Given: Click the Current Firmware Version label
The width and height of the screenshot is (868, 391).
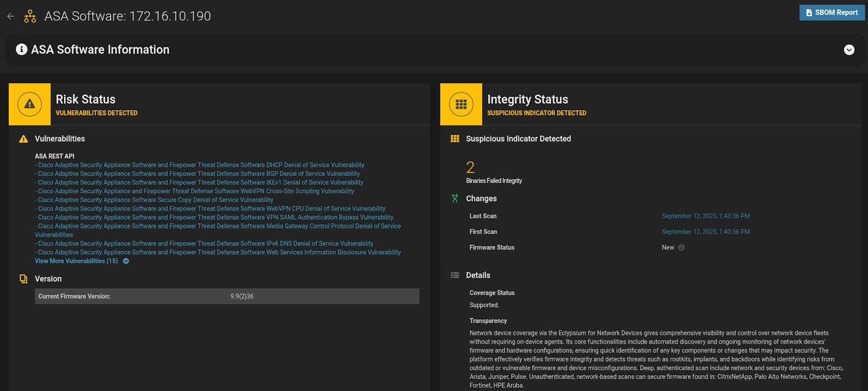Looking at the screenshot, I should [x=74, y=297].
